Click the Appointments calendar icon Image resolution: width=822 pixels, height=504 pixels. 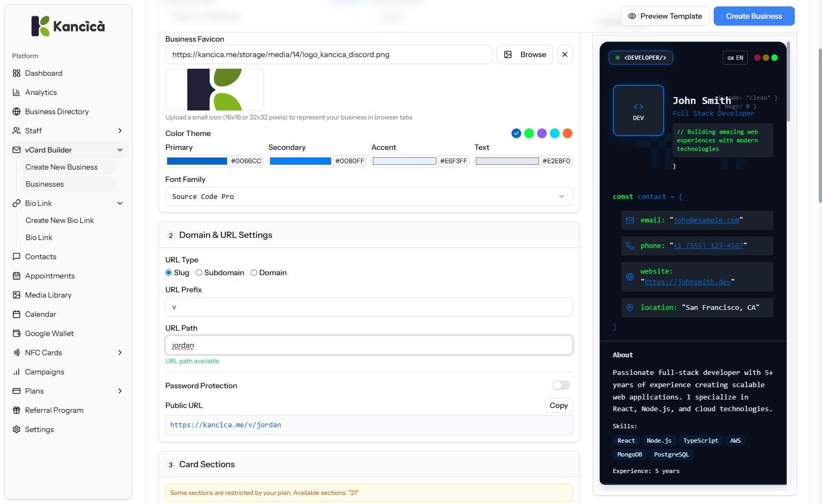(17, 276)
